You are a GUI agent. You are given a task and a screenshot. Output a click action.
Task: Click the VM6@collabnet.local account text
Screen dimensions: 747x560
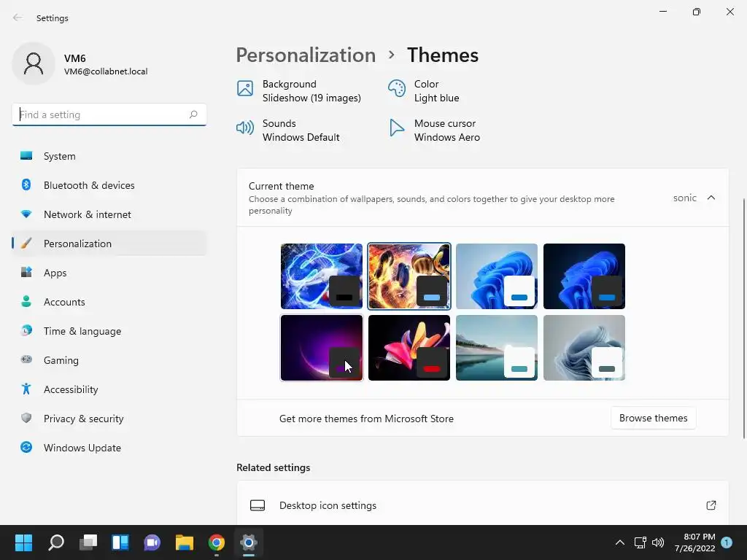(106, 71)
